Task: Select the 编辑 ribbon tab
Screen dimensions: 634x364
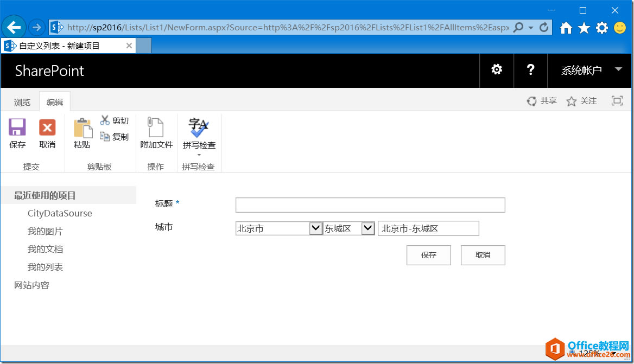Action: click(x=55, y=102)
